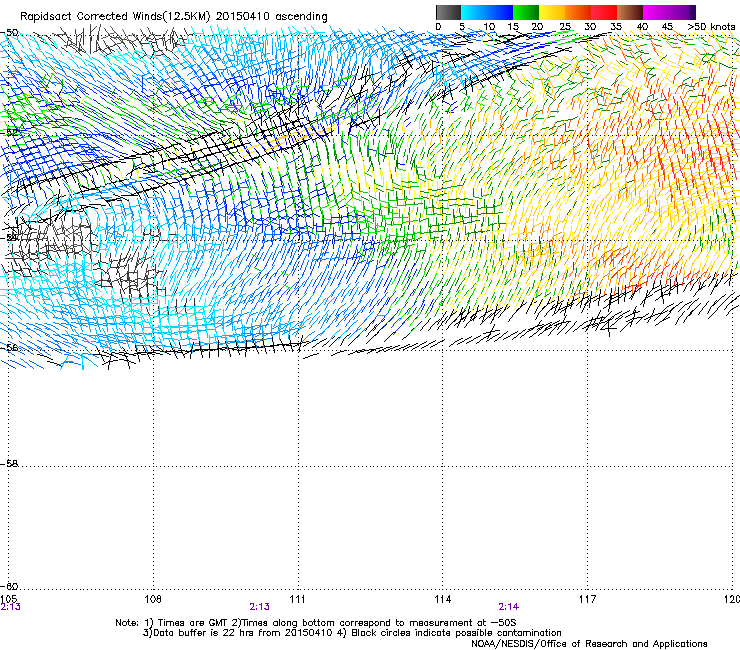The image size is (740, 650).
Task: Click the green 15-20 knots legend segment
Action: click(526, 12)
